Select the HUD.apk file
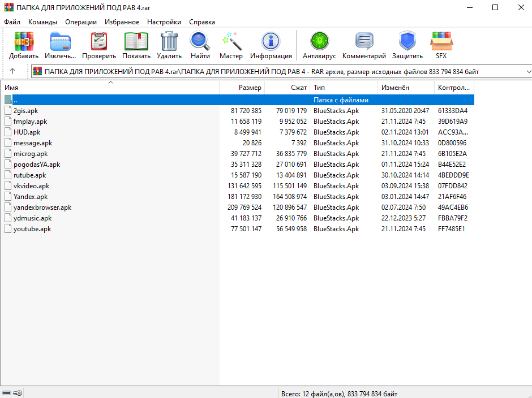Screen dimensions: 532x398 (x=27, y=132)
